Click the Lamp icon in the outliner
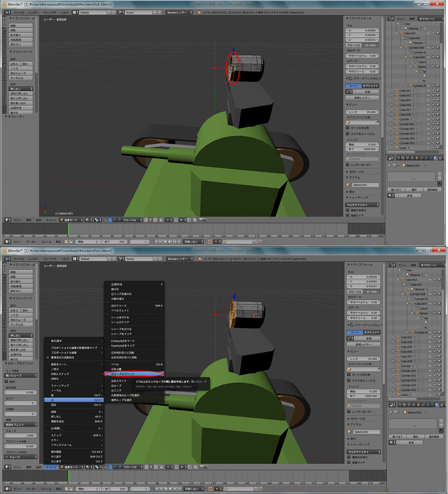The width and height of the screenshot is (448, 494). 397,147
